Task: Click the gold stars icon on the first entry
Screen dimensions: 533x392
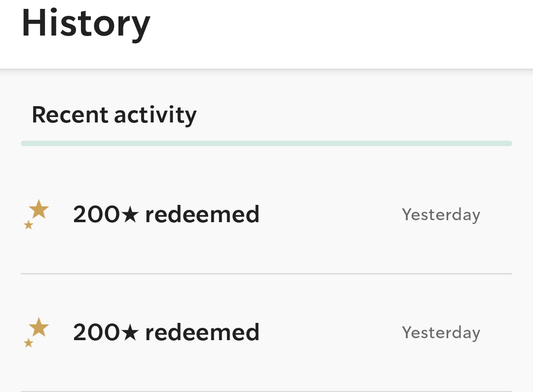Action: 36,215
